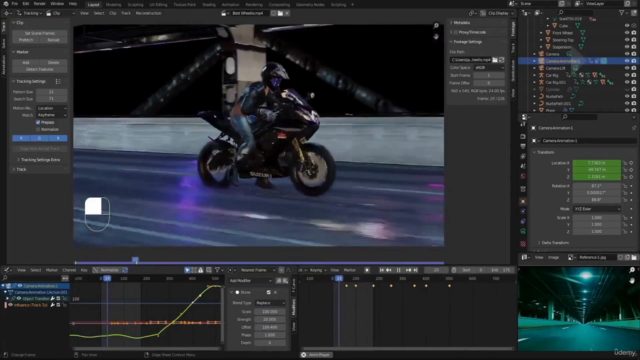Hide the Front Wheel object via eye icon
The image size is (640, 360).
pyautogui.click(x=627, y=33)
